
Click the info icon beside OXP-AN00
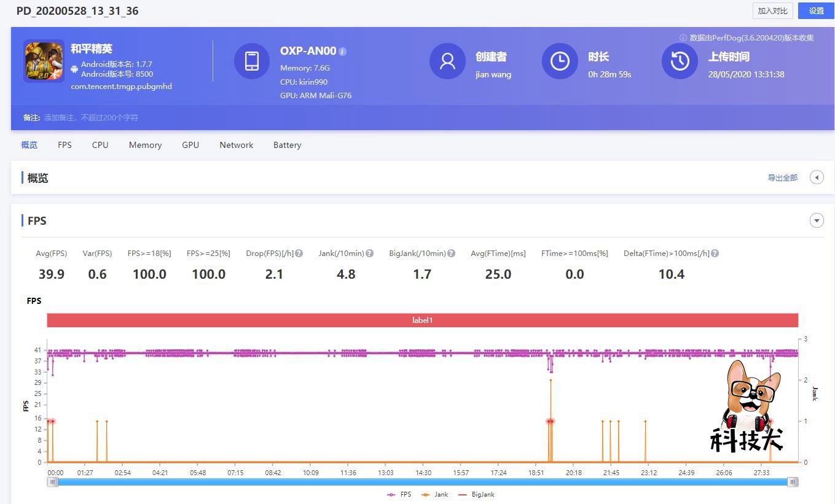point(343,52)
